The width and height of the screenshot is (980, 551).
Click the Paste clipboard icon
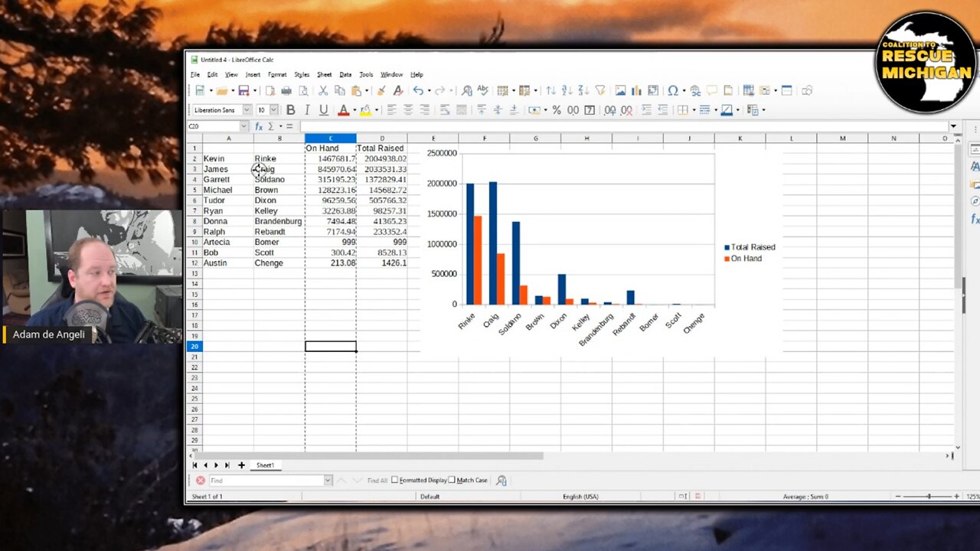356,91
